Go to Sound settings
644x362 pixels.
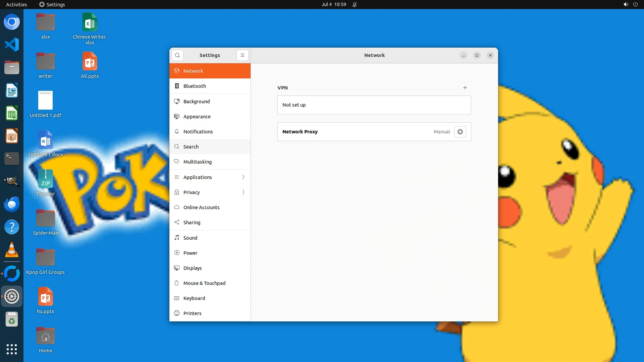[x=190, y=238]
